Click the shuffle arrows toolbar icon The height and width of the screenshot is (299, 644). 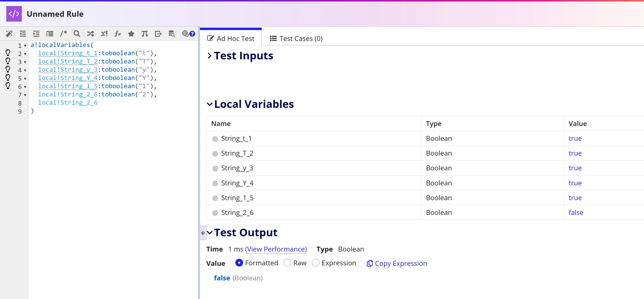90,33
